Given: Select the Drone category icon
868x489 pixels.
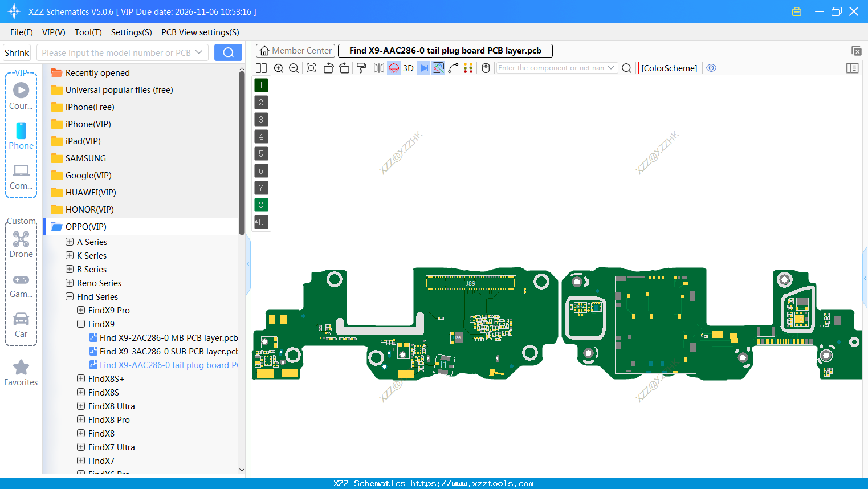Looking at the screenshot, I should click(21, 244).
